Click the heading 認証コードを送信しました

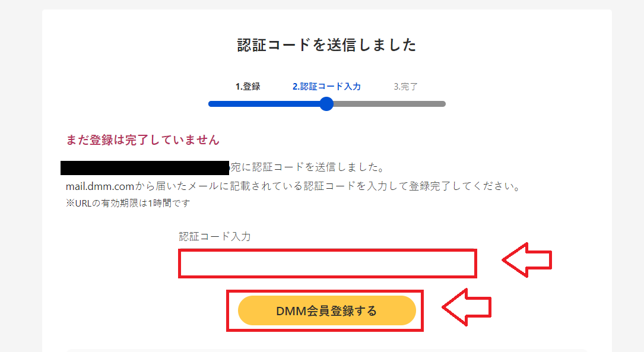326,45
